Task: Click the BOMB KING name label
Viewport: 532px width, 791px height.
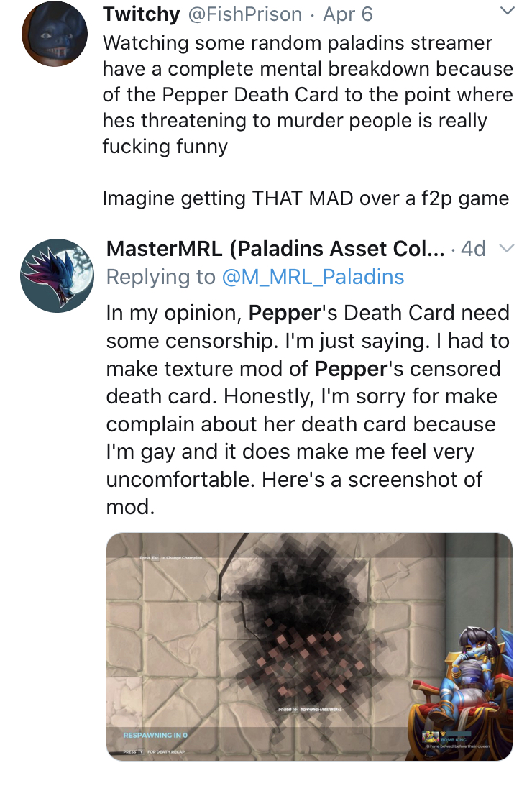Action: coord(454,739)
